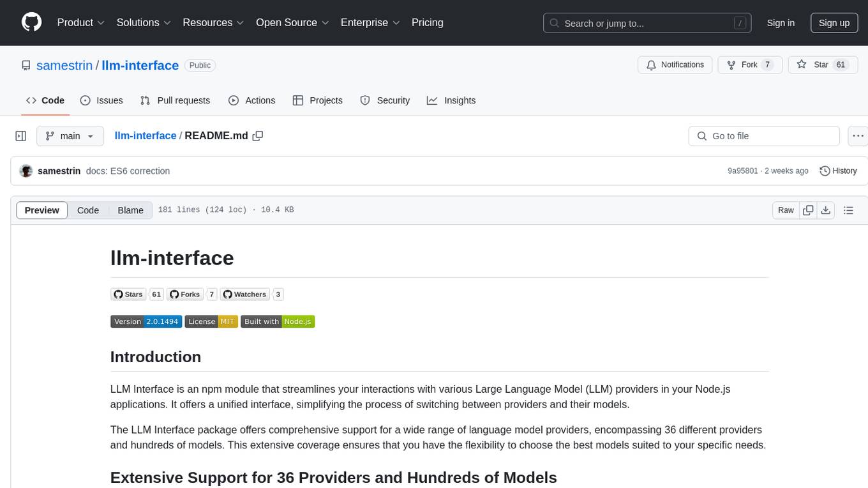Open the llm-interface repository title link
Image resolution: width=868 pixels, height=488 pixels.
coord(140,65)
